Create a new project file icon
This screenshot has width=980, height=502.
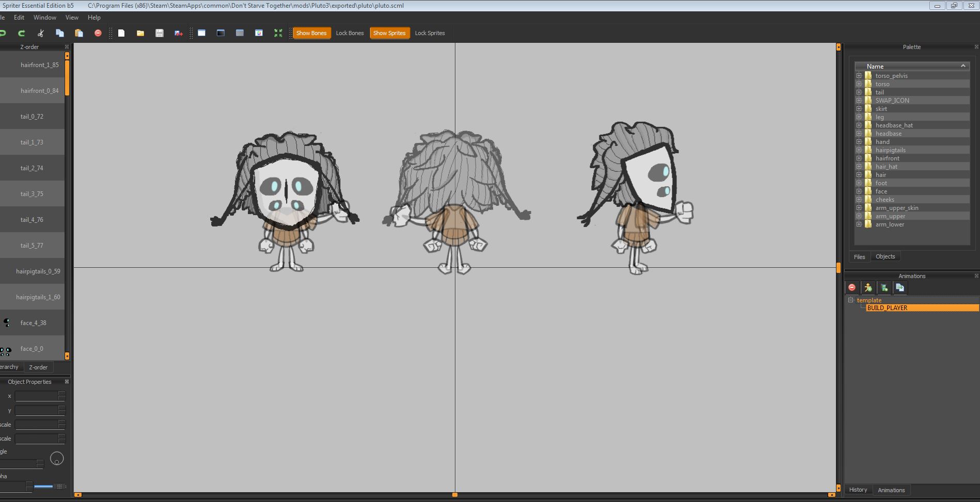click(x=121, y=33)
